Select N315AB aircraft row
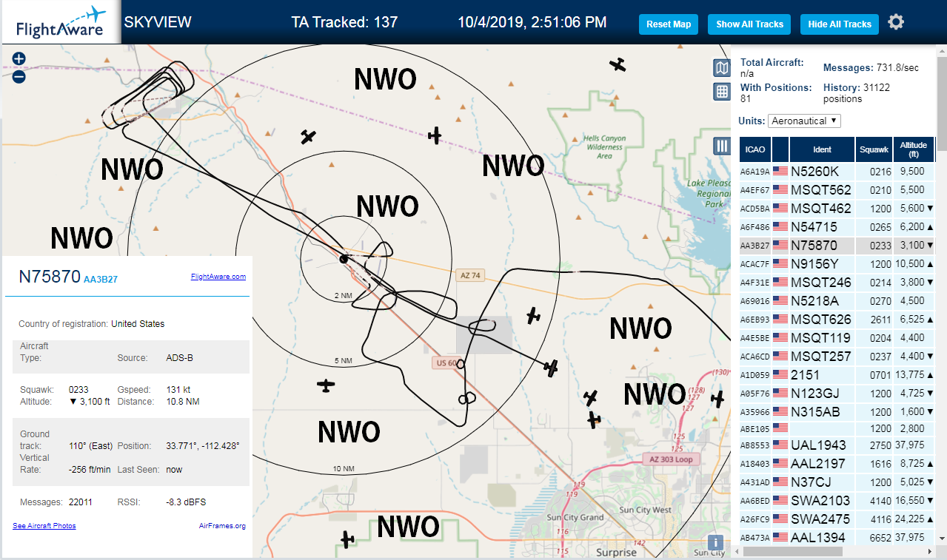The image size is (947, 560). [x=837, y=411]
